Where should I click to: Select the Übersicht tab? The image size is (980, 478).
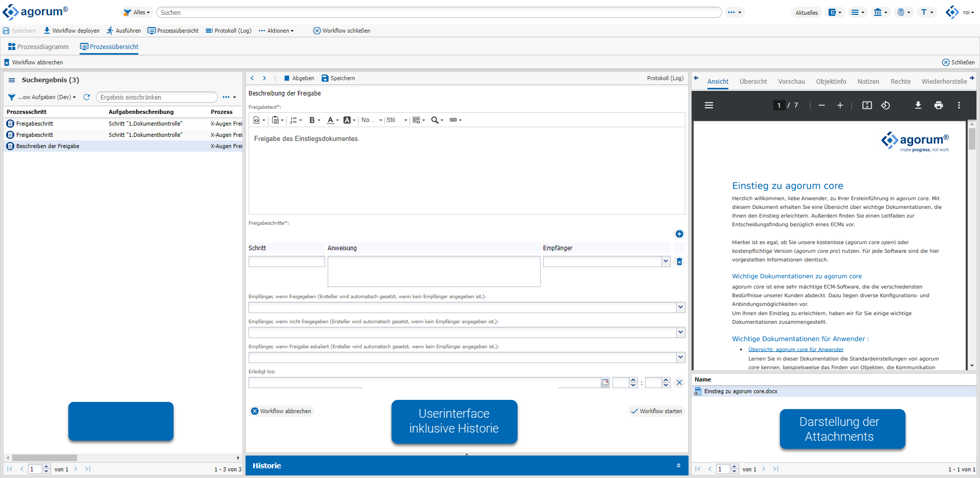(x=753, y=81)
